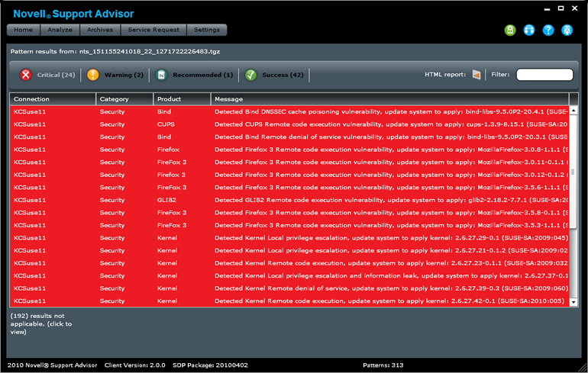Screen dimensions: 588x373
Task: Click the SDP Package: 20100402 status text
Action: tap(210, 365)
